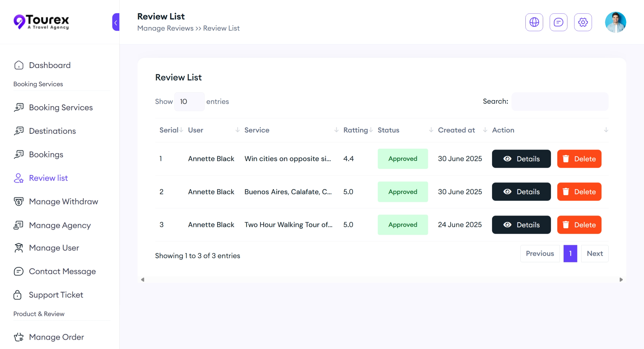Click inside the Search input field
The image size is (644, 349).
pos(560,102)
